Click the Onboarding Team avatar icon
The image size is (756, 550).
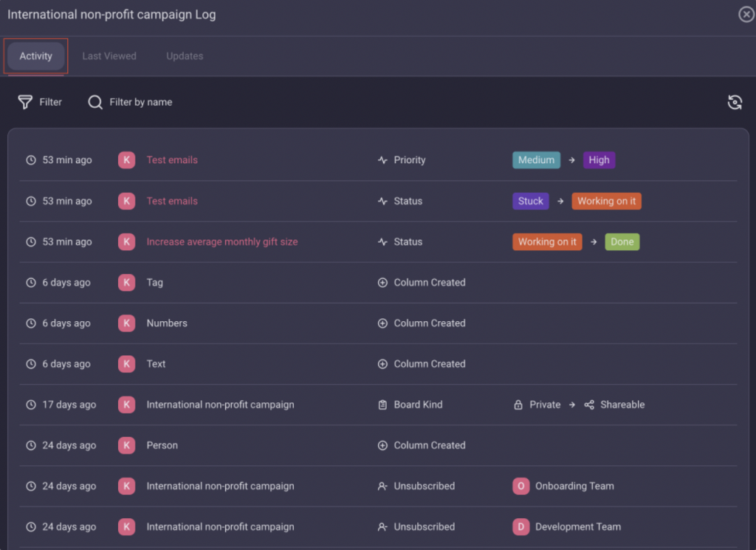521,486
